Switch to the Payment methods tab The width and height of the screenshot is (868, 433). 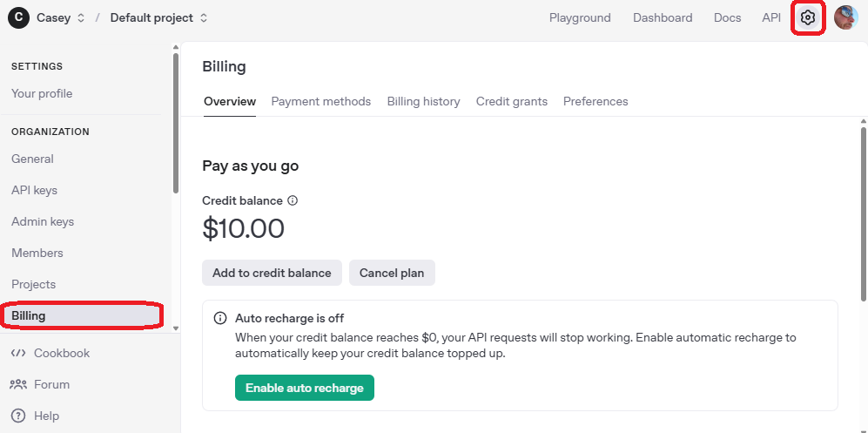(320, 101)
